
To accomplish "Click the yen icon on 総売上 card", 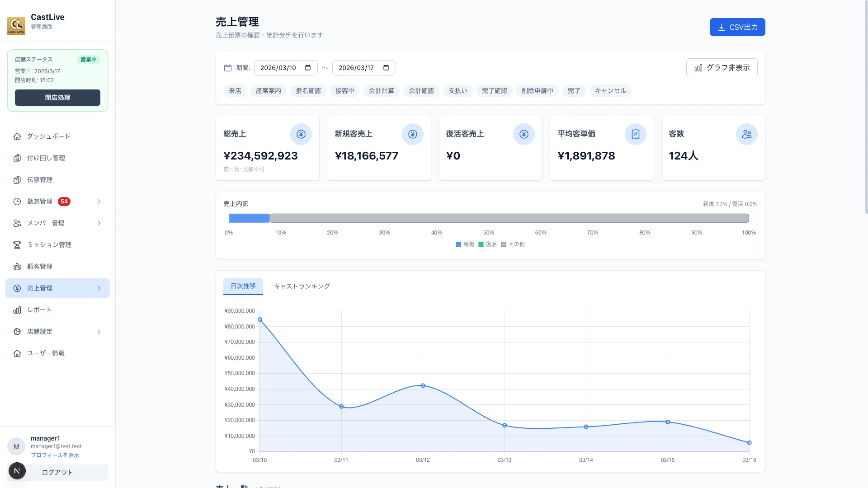I will [x=301, y=134].
